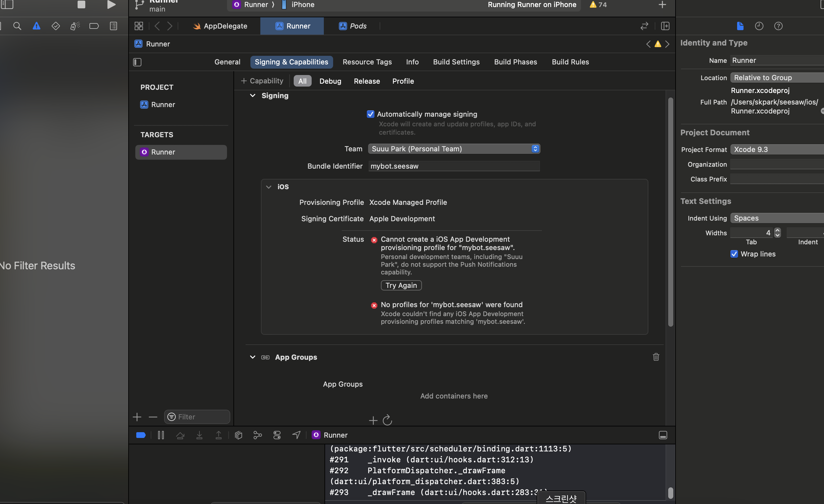Add a new Capability

(x=262, y=81)
